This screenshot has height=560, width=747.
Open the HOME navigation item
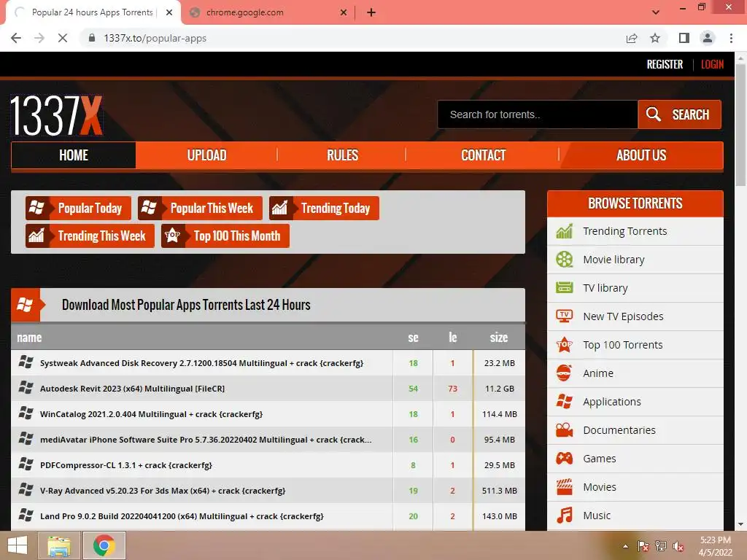point(74,155)
